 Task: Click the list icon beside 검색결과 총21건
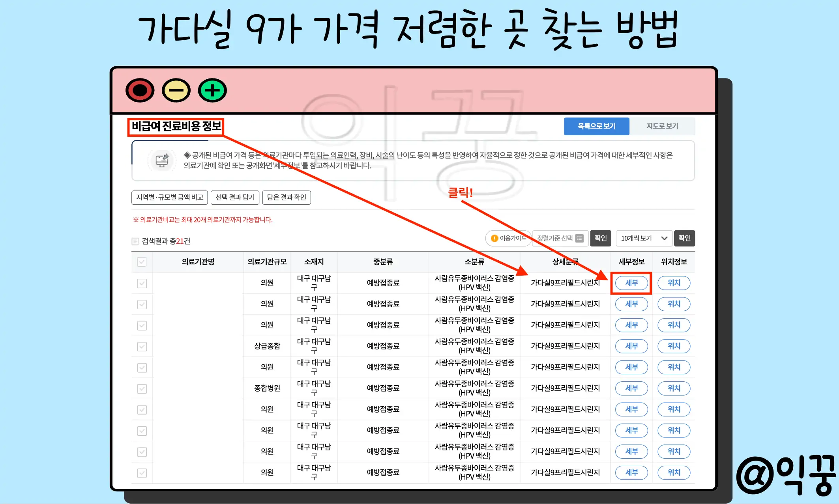click(135, 241)
